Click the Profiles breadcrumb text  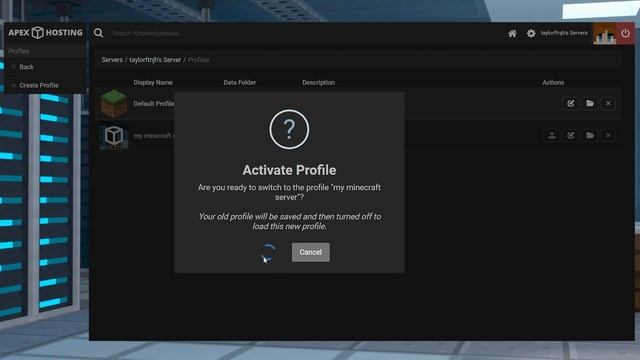point(198,60)
